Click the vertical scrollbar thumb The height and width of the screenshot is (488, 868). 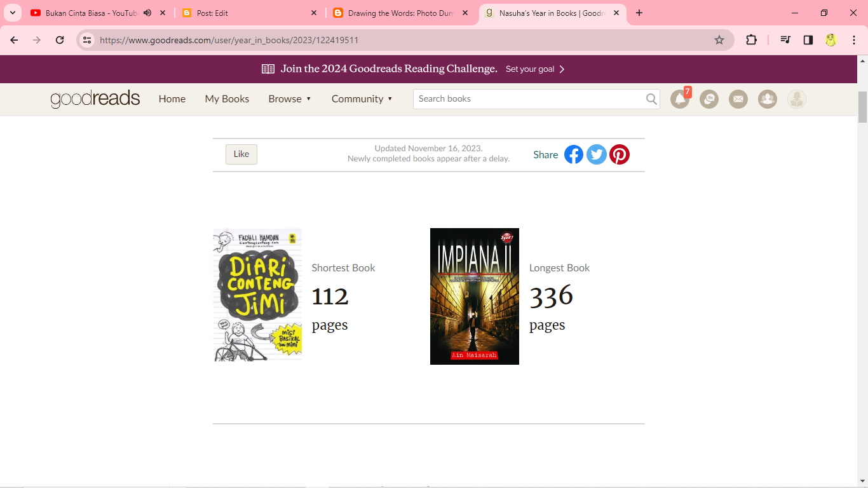pos(862,107)
